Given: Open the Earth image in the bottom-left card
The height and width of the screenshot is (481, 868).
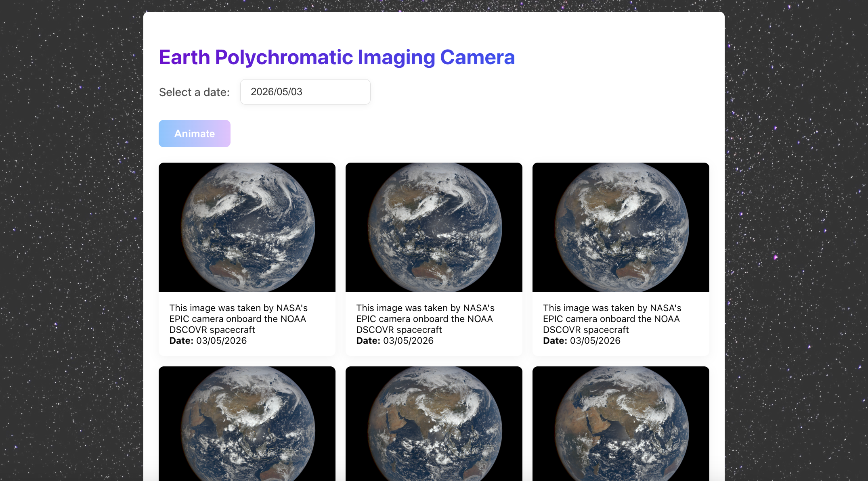Looking at the screenshot, I should click(247, 424).
